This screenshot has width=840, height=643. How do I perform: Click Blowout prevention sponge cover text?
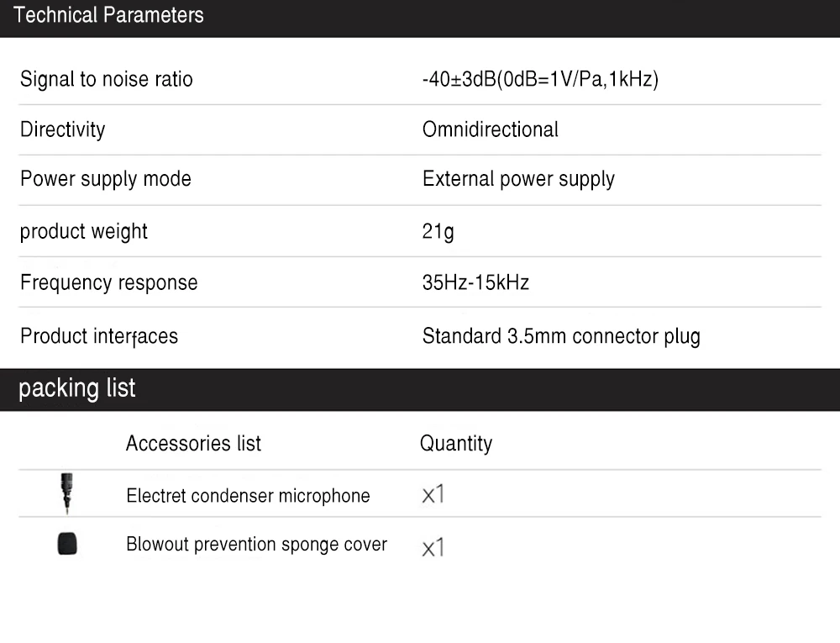coord(256,545)
